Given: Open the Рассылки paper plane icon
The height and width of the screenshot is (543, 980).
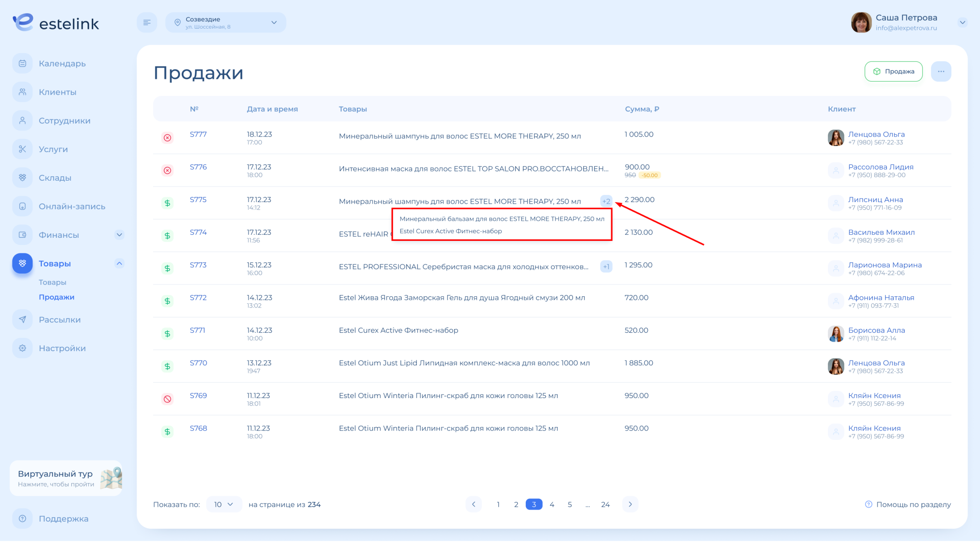Looking at the screenshot, I should tap(22, 319).
